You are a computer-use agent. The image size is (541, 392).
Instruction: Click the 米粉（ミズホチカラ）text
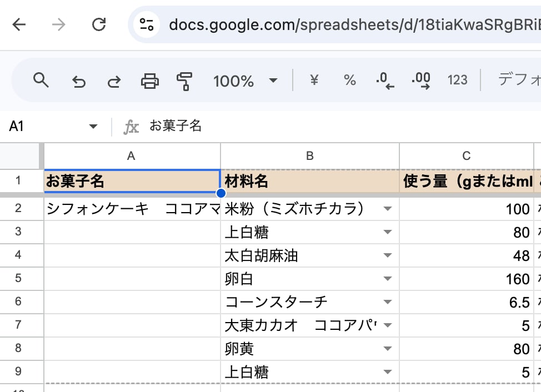tap(294, 209)
